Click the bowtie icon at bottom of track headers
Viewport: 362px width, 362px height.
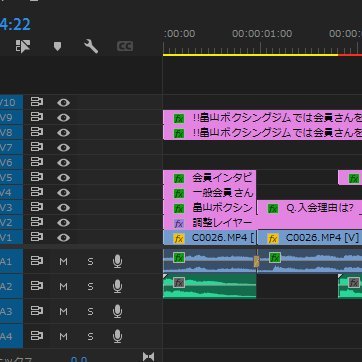148,356
